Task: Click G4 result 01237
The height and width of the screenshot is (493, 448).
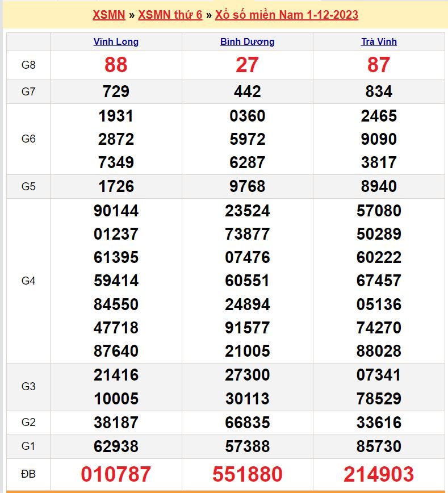Action: (116, 234)
